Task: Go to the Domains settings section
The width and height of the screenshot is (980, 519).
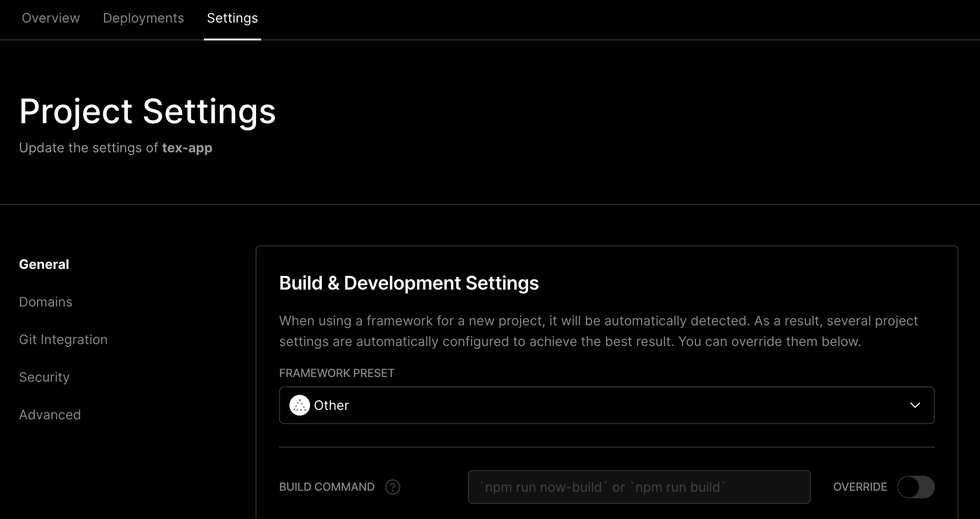Action: pos(46,302)
